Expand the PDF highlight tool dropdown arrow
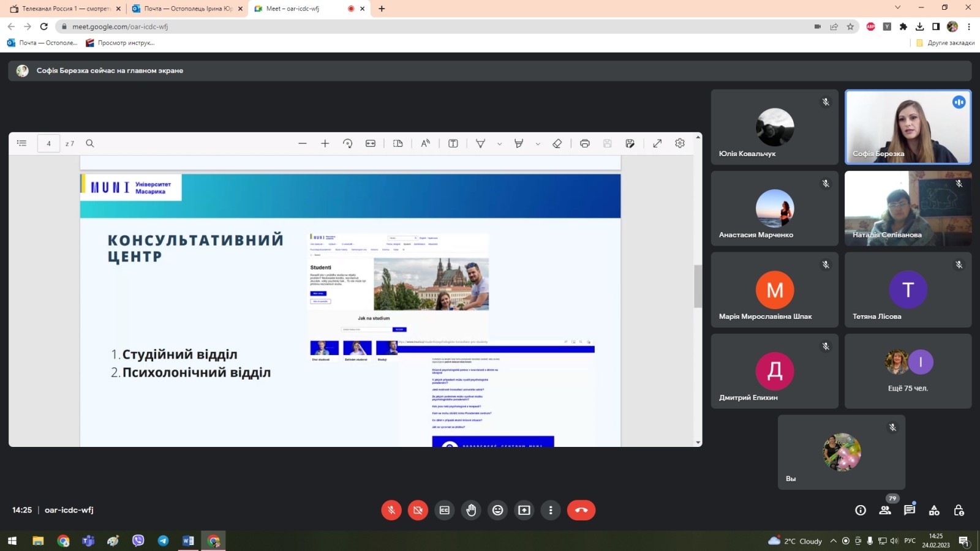The image size is (980, 551). pyautogui.click(x=538, y=144)
